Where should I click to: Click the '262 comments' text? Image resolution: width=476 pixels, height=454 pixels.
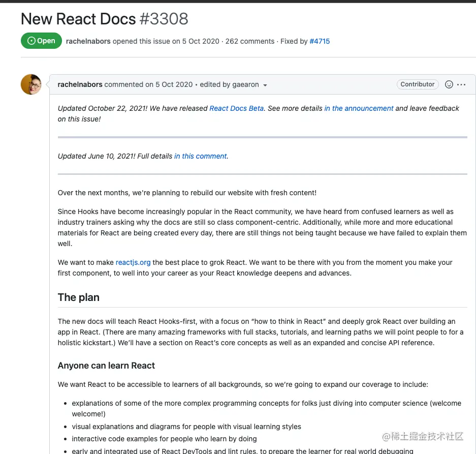pyautogui.click(x=250, y=41)
